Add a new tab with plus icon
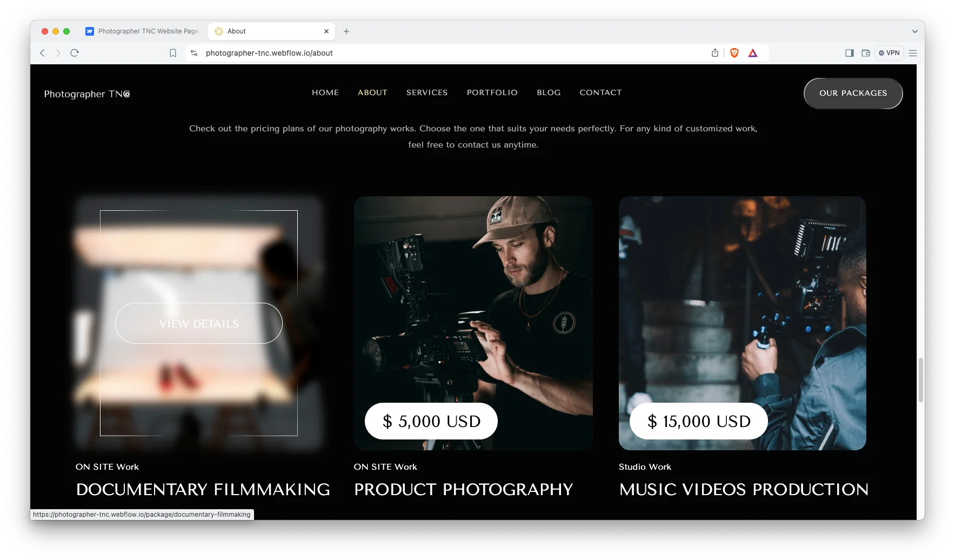The width and height of the screenshot is (955, 560). [346, 31]
